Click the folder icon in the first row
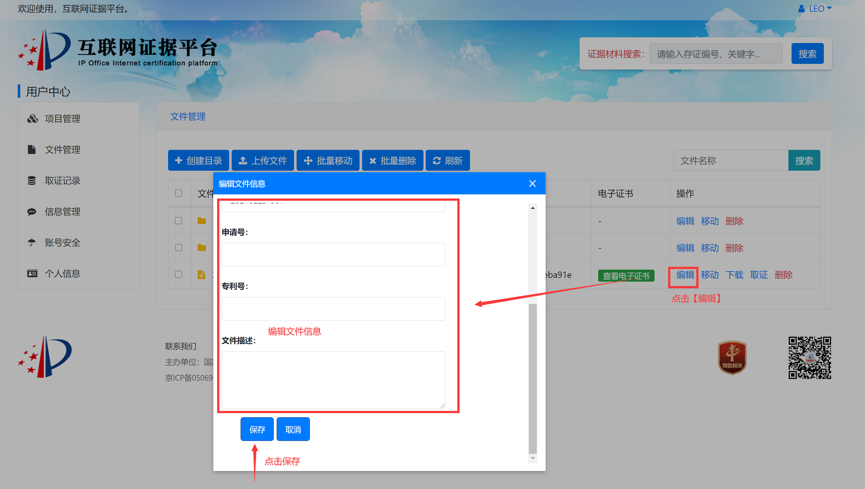Image resolution: width=865 pixels, height=489 pixels. [x=202, y=221]
